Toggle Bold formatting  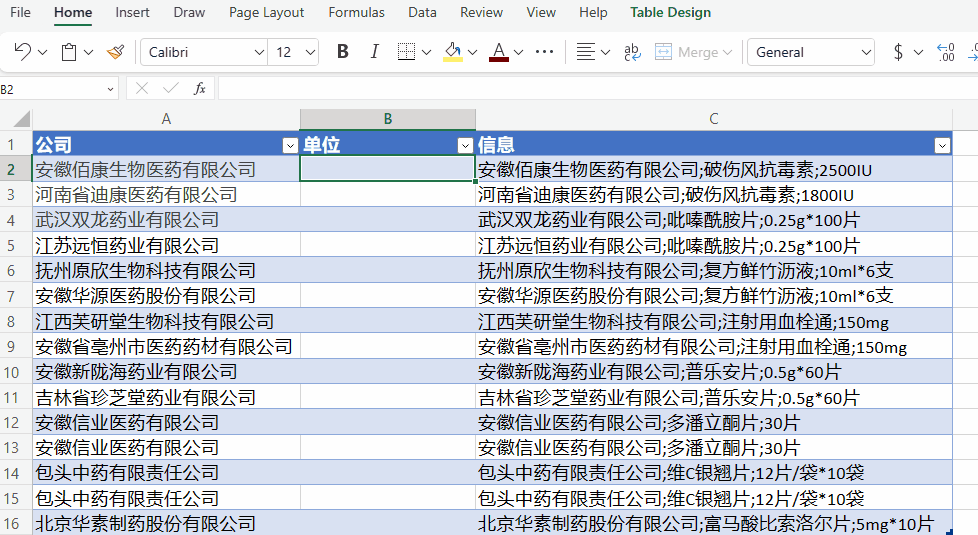pos(342,52)
